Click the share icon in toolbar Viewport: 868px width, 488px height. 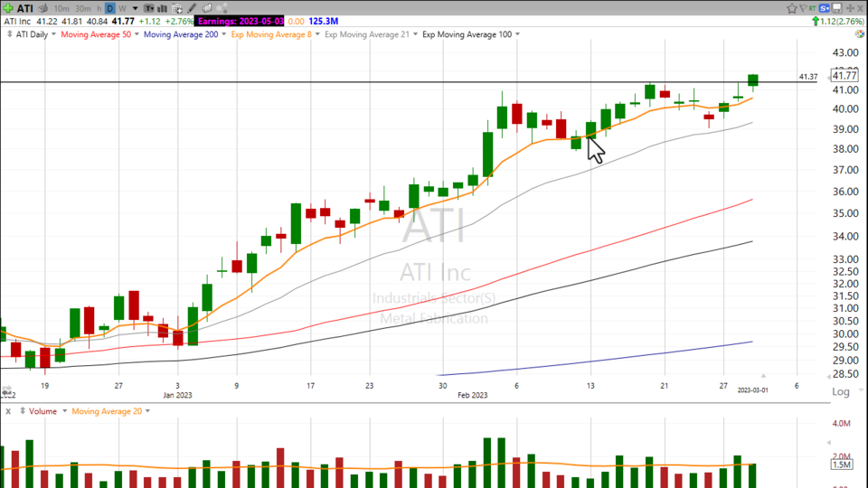207,8
